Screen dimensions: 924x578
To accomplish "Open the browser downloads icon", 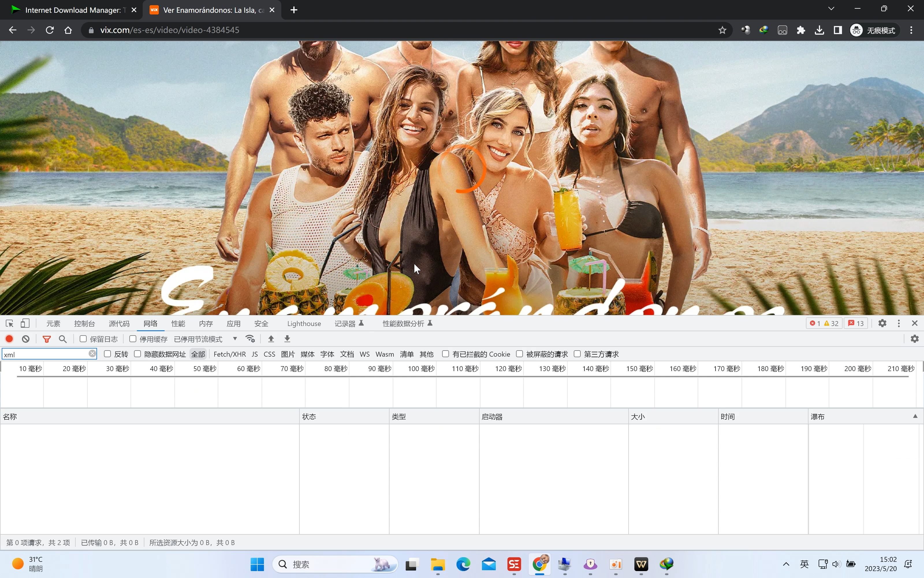I will coord(819,30).
